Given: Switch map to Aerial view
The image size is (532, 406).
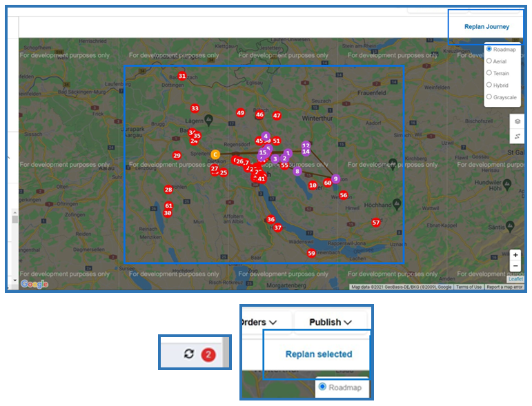Looking at the screenshot, I should pyautogui.click(x=489, y=61).
